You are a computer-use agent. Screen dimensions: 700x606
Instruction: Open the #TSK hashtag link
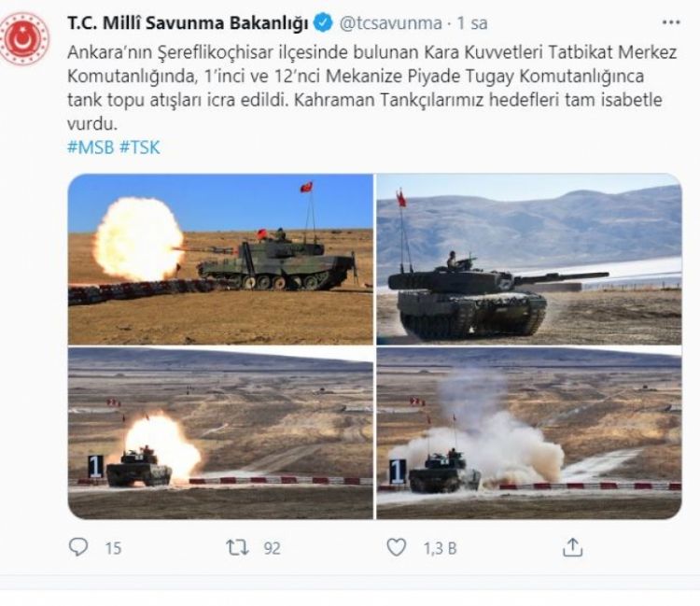(140, 148)
